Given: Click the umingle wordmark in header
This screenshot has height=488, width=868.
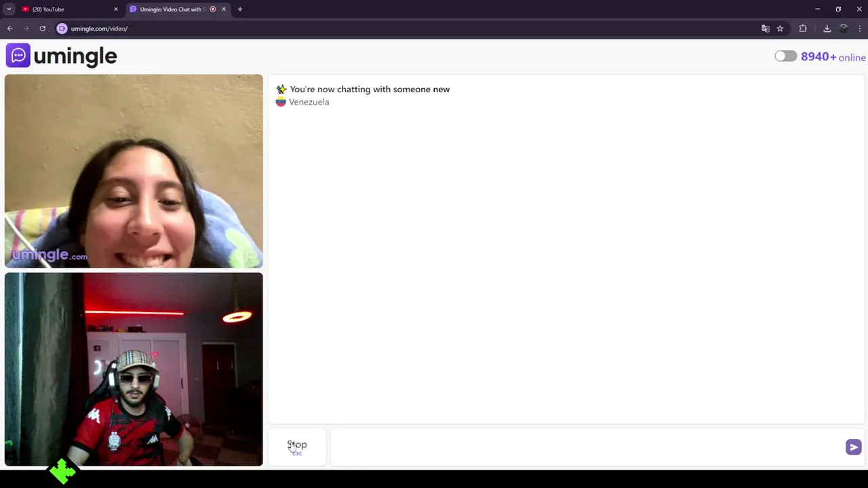Looking at the screenshot, I should coord(75,56).
